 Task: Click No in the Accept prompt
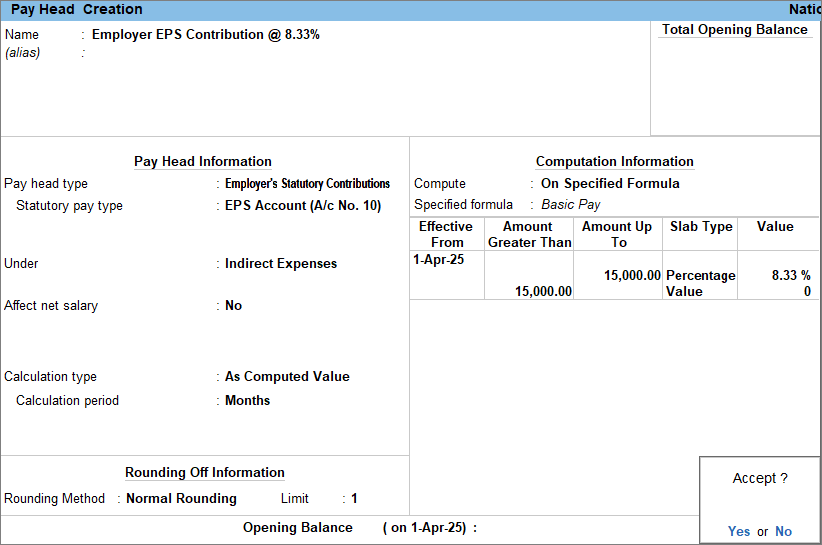pyautogui.click(x=783, y=531)
